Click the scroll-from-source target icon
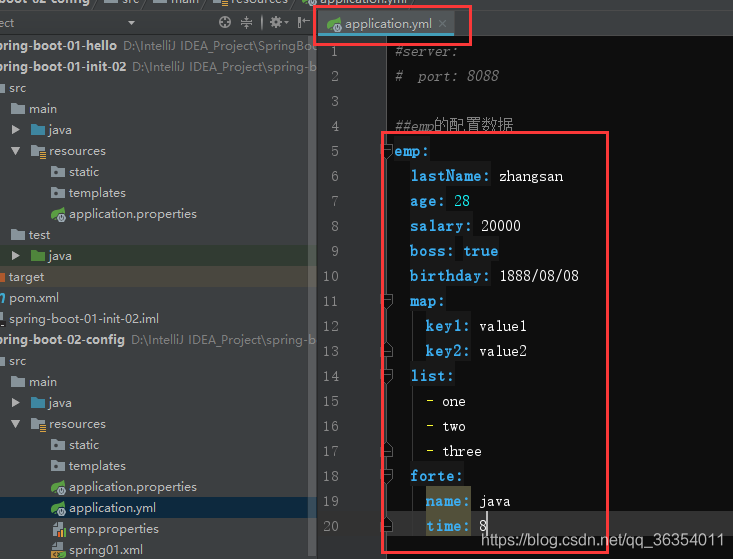The width and height of the screenshot is (733, 559). point(225,22)
